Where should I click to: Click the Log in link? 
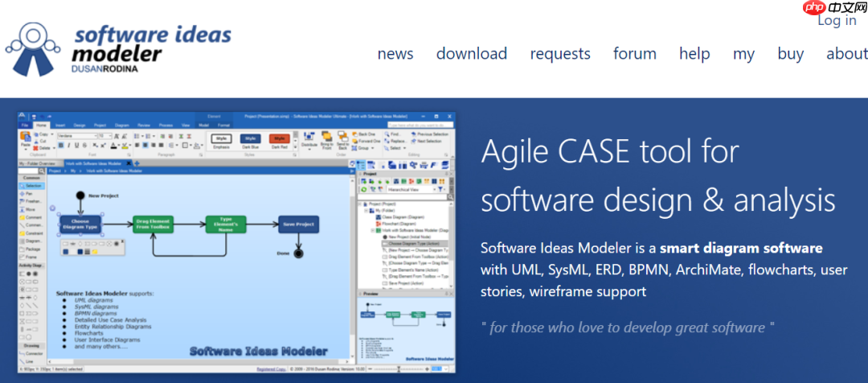click(837, 21)
